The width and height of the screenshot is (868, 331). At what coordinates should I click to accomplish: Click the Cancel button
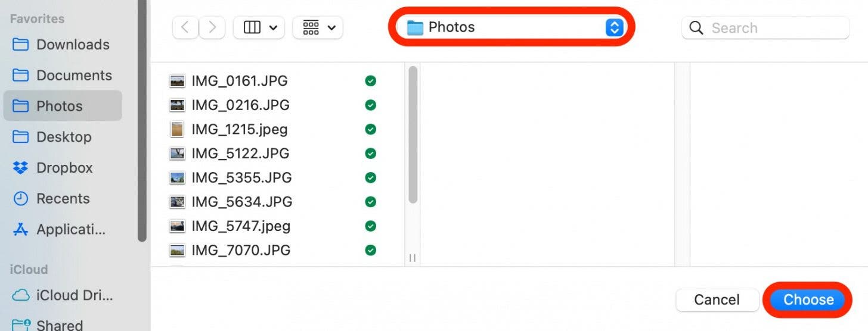point(717,299)
